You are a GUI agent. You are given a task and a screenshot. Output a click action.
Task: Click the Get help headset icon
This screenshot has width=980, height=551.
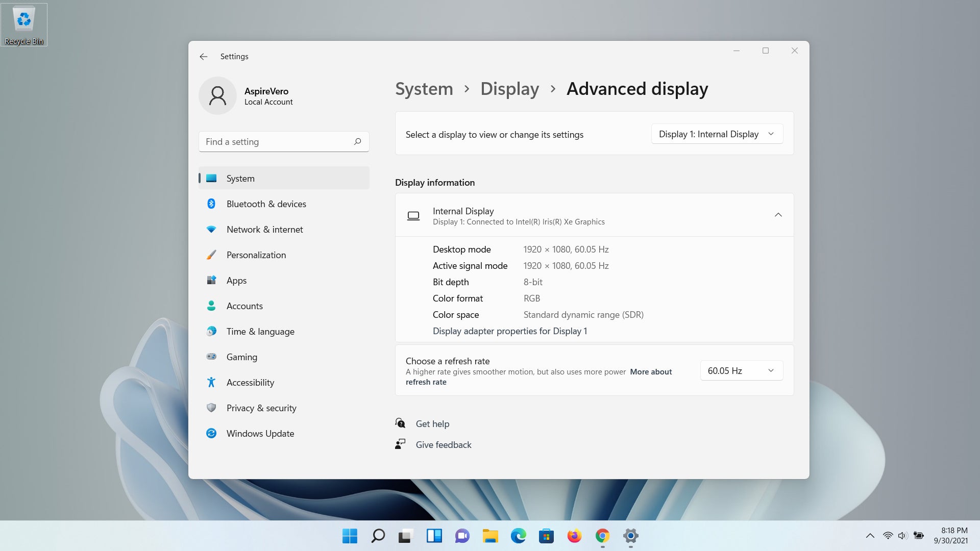[400, 423]
